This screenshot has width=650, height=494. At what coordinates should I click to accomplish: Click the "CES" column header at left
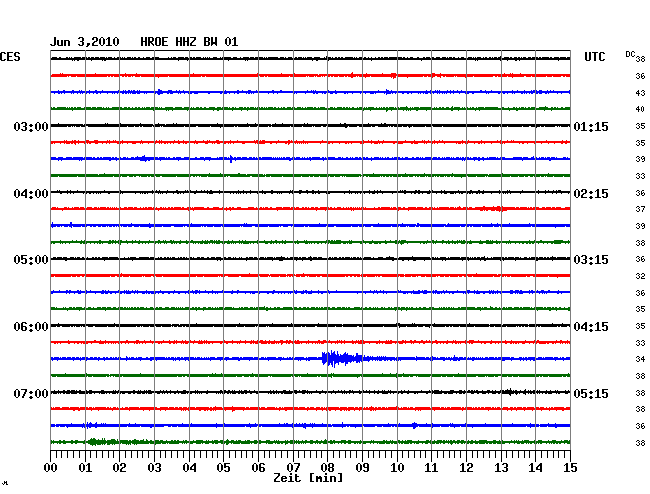[x=10, y=57]
